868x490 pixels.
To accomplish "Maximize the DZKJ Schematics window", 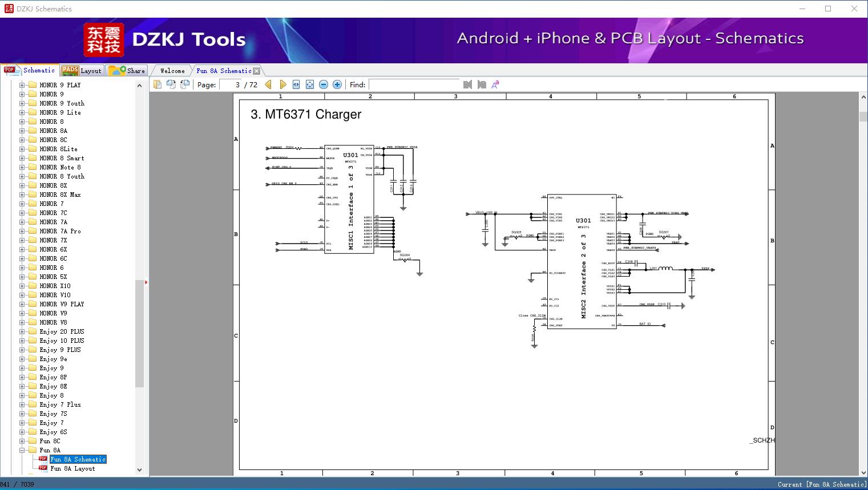I will [828, 9].
